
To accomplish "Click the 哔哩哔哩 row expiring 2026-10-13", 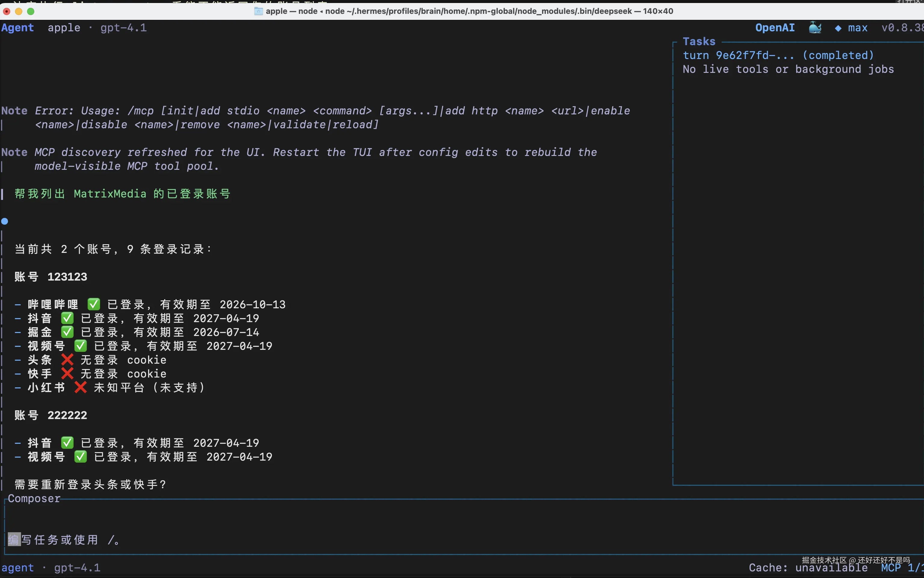I will tap(150, 304).
